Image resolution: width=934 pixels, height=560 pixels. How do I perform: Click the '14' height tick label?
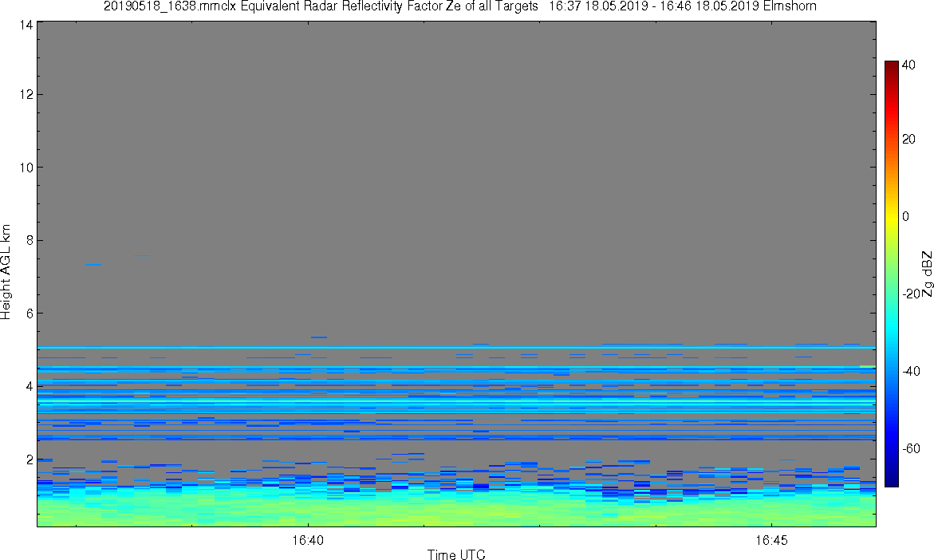pos(25,25)
